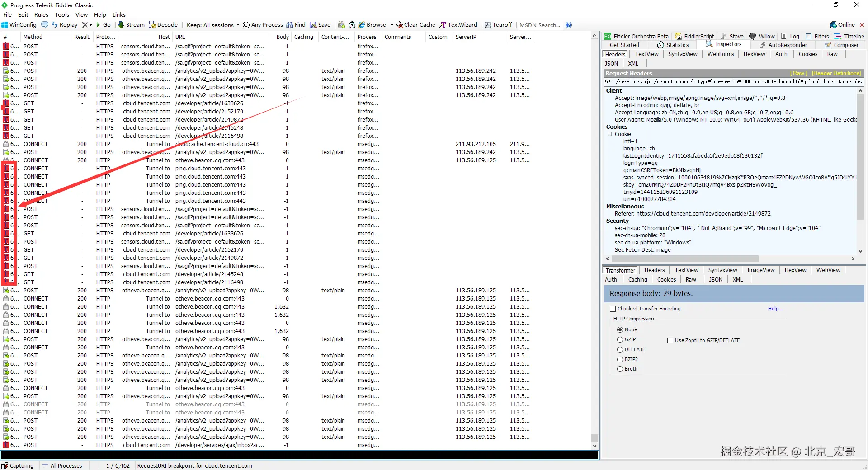The width and height of the screenshot is (868, 470).
Task: Click Tearoff toolbar button
Action: 498,25
